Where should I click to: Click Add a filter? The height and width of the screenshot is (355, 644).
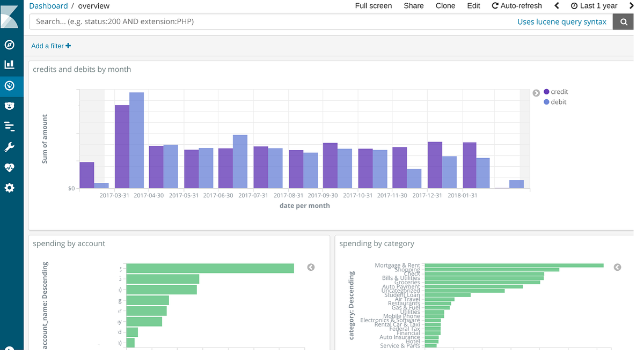pos(50,46)
